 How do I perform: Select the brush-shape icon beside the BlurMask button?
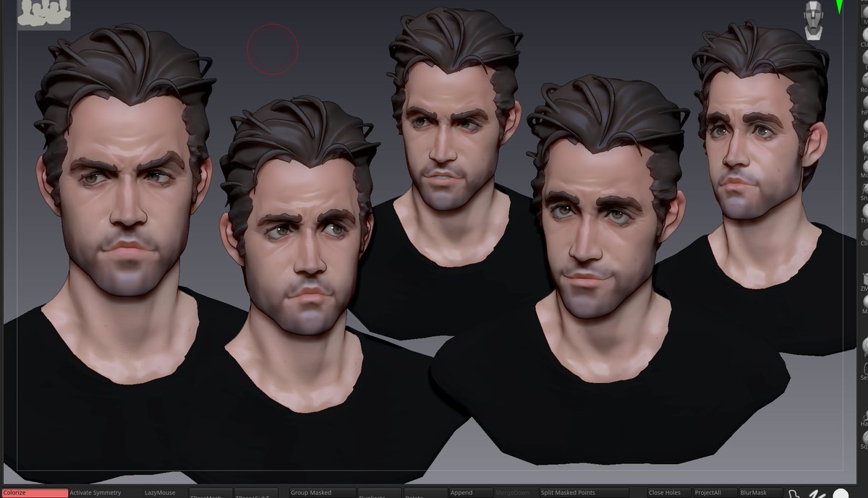tap(796, 494)
